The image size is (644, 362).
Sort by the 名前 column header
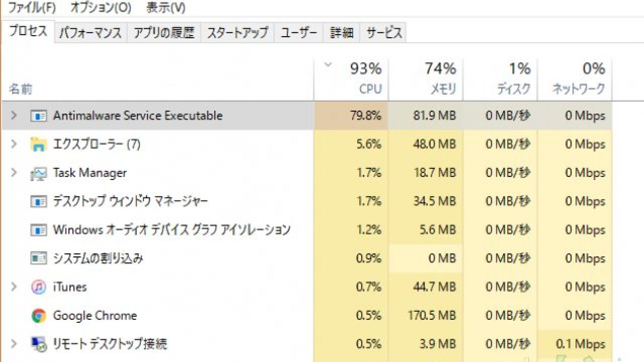click(x=21, y=89)
